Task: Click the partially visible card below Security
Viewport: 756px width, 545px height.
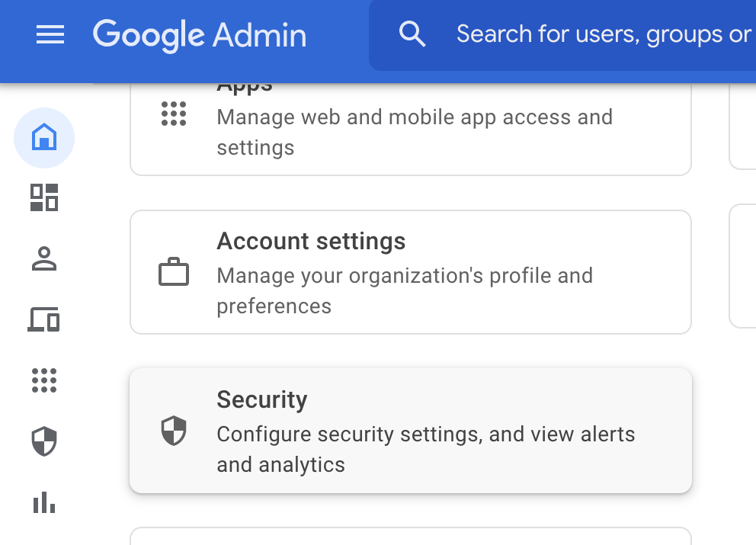Action: tap(410, 537)
